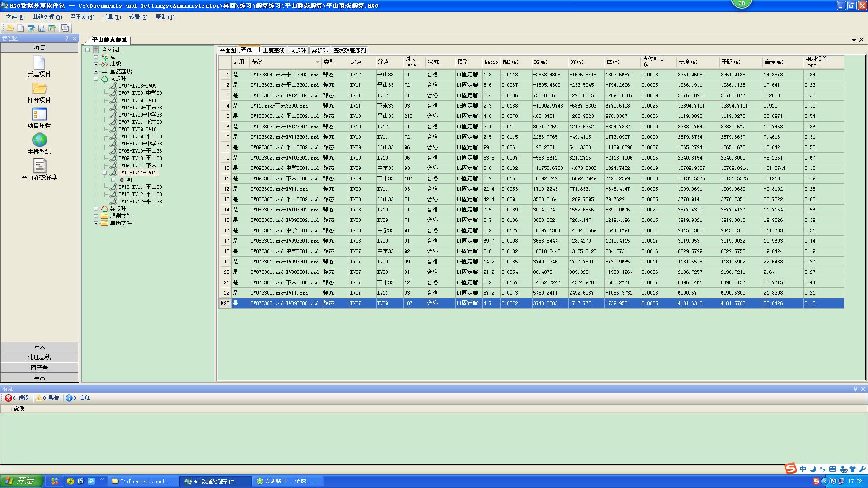Screen dimensions: 868x488
Task: Click the save floppy disk toolbar icon
Action: tap(42, 28)
